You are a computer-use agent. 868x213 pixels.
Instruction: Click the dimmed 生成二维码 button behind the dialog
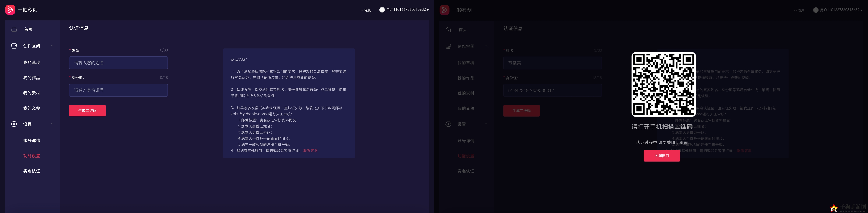[521, 111]
